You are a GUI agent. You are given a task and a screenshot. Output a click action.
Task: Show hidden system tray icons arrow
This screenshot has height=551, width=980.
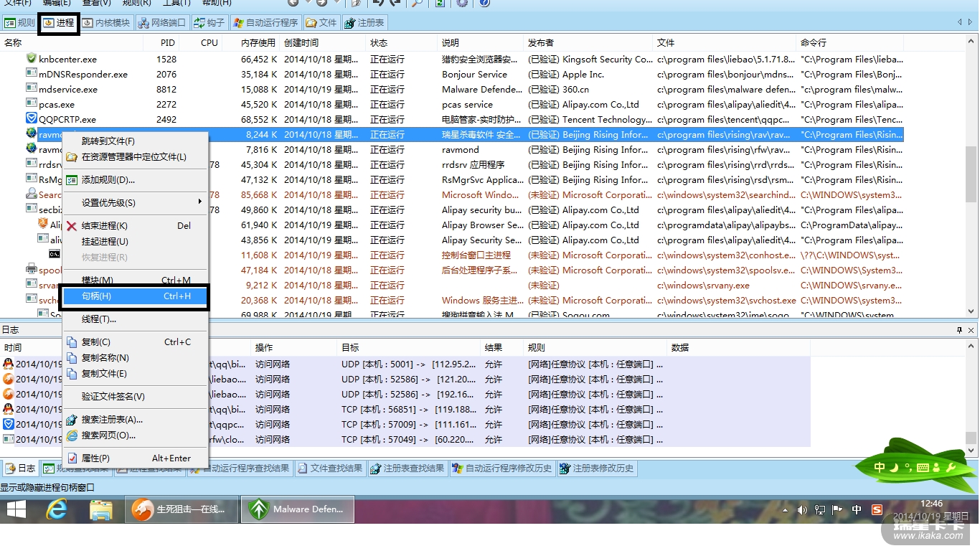tap(783, 510)
